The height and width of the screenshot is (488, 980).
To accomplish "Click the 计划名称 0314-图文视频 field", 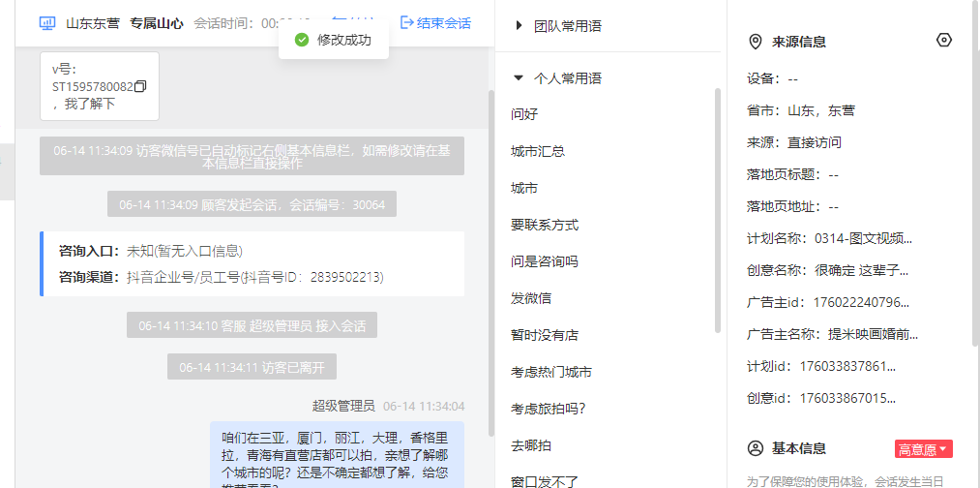I will point(829,238).
